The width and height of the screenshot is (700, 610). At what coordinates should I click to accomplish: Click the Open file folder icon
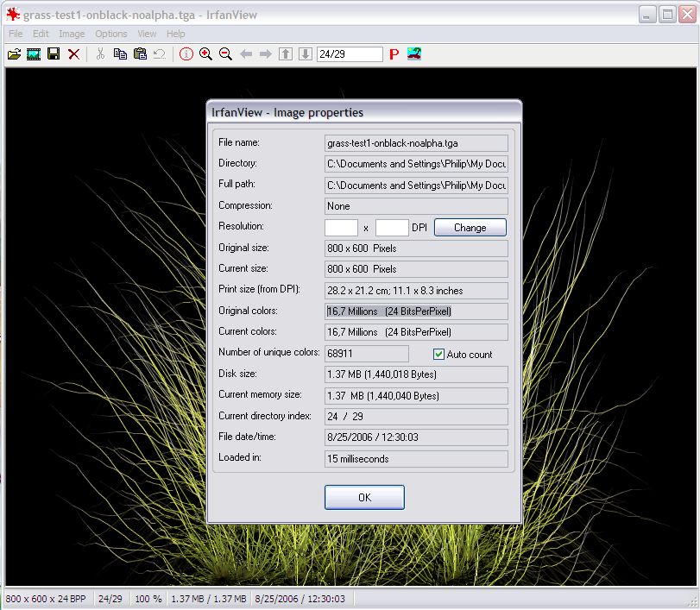(x=14, y=54)
